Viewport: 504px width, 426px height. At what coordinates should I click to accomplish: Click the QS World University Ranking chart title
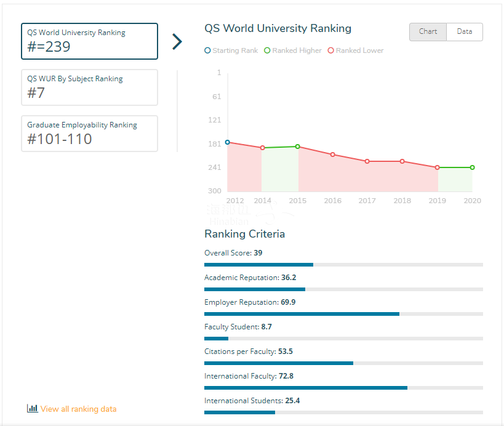[x=278, y=28]
